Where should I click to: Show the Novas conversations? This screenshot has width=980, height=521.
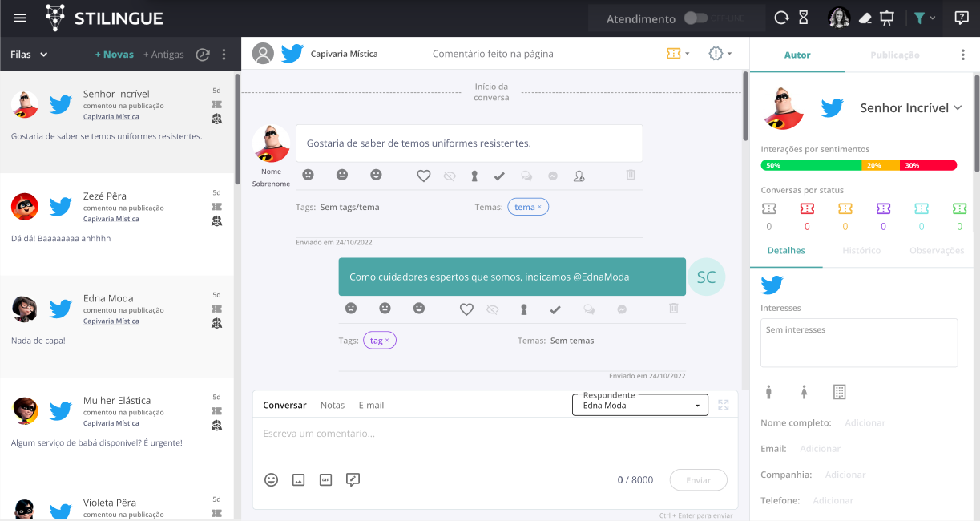pos(115,55)
